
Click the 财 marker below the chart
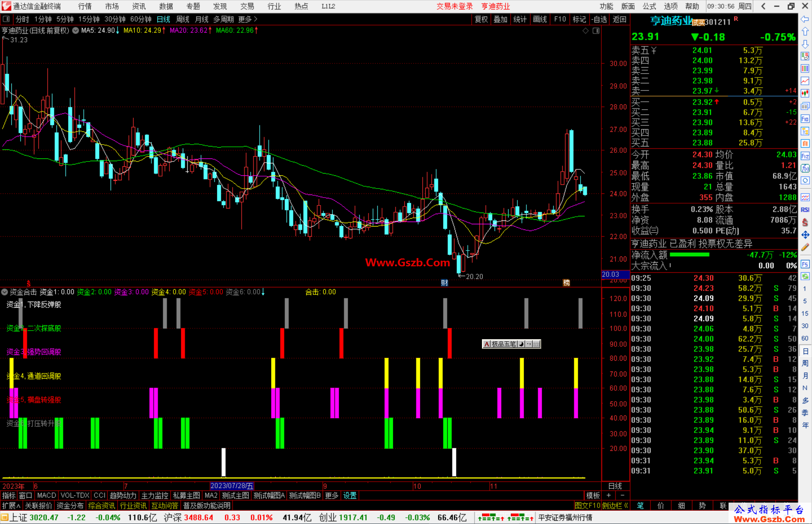(x=445, y=283)
